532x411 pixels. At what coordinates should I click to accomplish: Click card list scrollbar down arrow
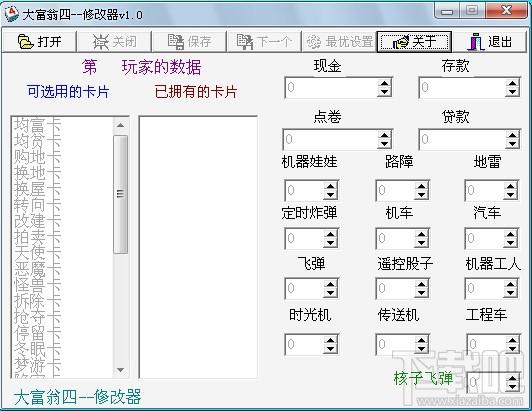(120, 370)
